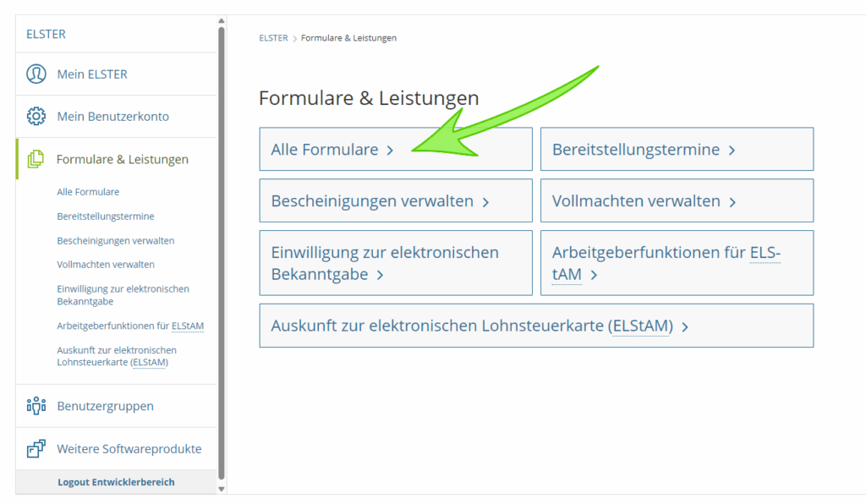Image resolution: width=866 pixels, height=504 pixels.
Task: Click the chevron next to Alle Formulare tile
Action: [390, 151]
